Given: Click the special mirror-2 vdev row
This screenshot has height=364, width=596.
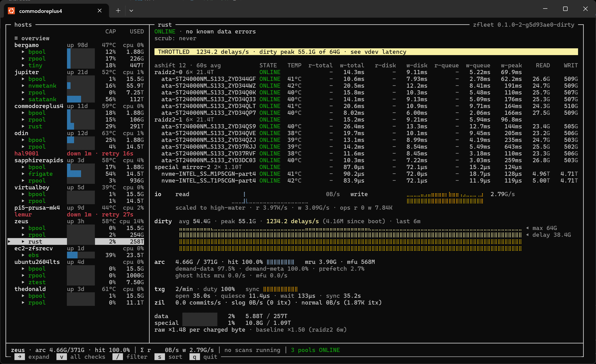Looking at the screenshot, I should (x=366, y=167).
